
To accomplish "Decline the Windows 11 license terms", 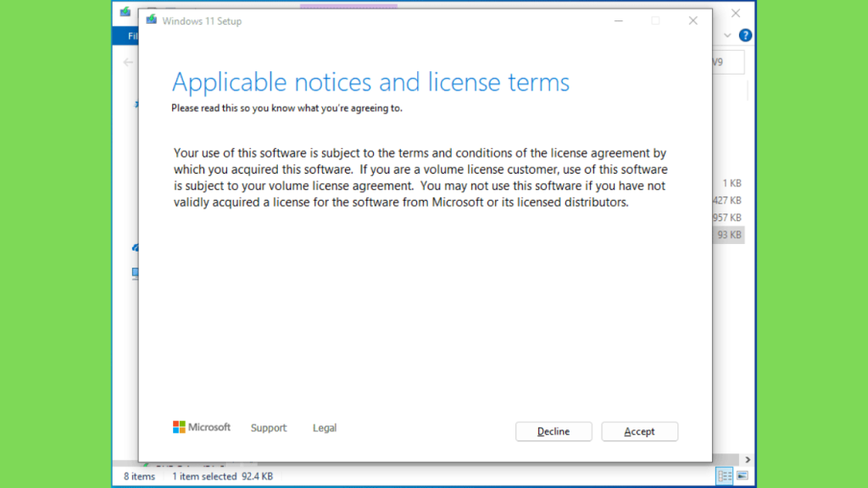I will pyautogui.click(x=554, y=431).
